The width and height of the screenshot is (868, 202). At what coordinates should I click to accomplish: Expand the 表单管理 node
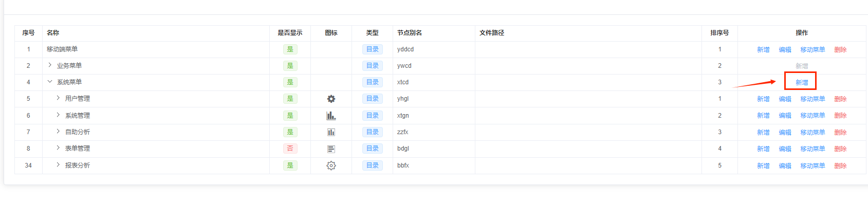[58, 148]
